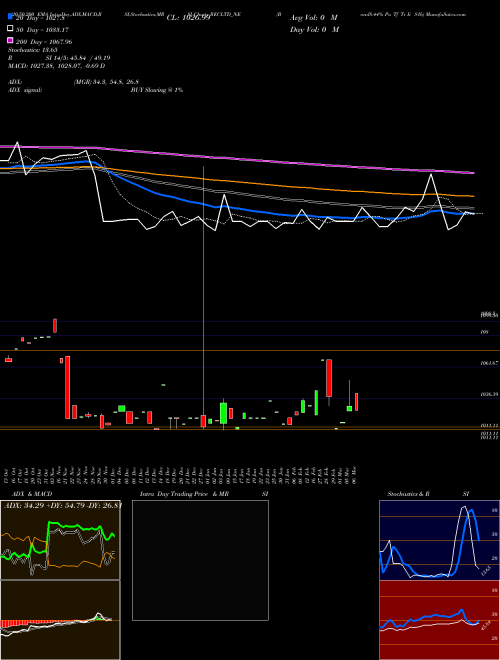
Task: Click the white price line peak on right
Action: [x=431, y=176]
